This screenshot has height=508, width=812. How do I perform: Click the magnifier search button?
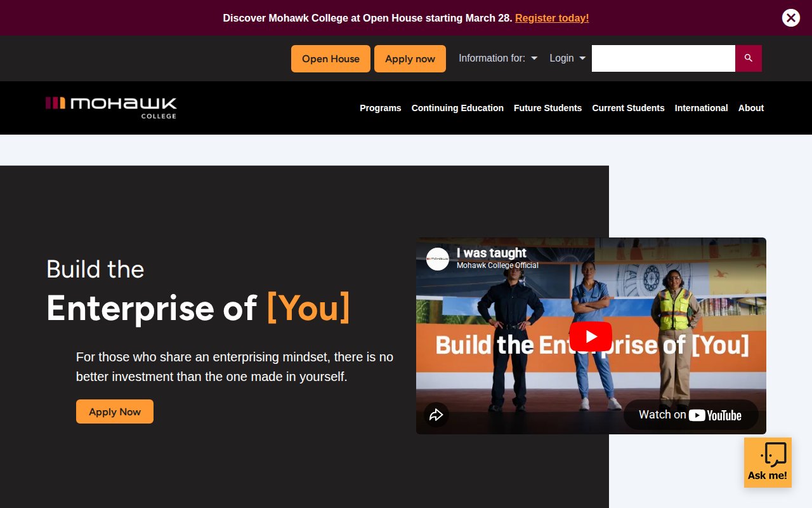pos(749,58)
